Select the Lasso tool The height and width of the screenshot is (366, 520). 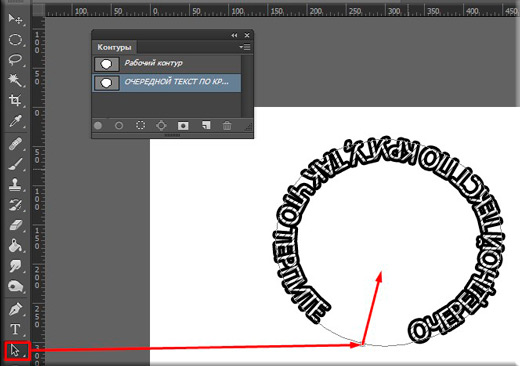(x=15, y=60)
